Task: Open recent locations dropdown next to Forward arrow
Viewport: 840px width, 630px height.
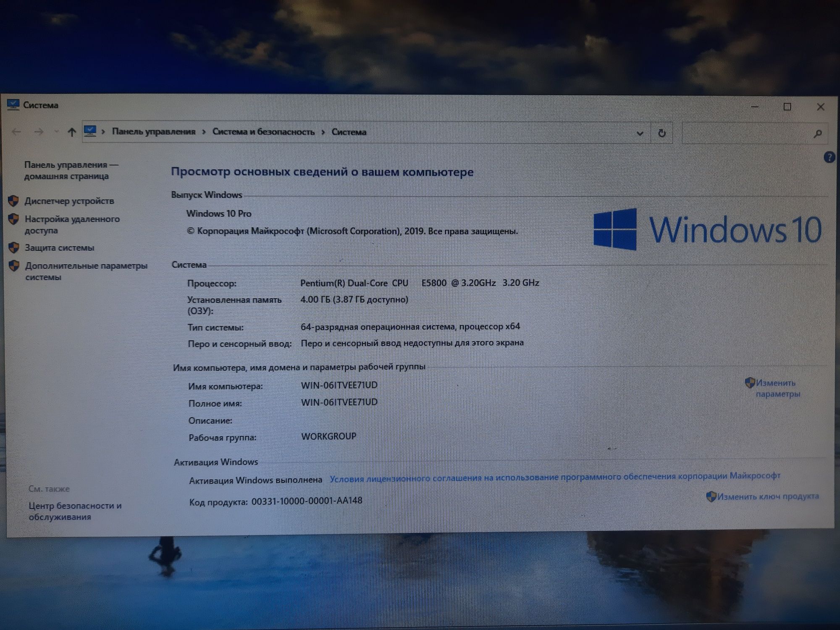Action: [x=56, y=132]
